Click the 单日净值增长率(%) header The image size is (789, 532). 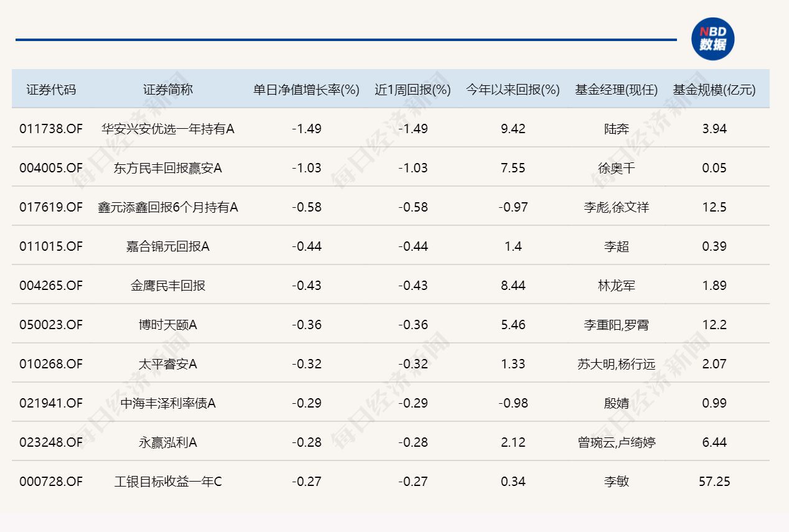306,90
